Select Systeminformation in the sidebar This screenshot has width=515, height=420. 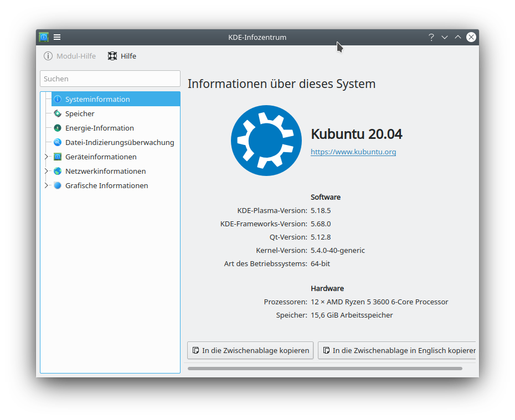click(116, 99)
